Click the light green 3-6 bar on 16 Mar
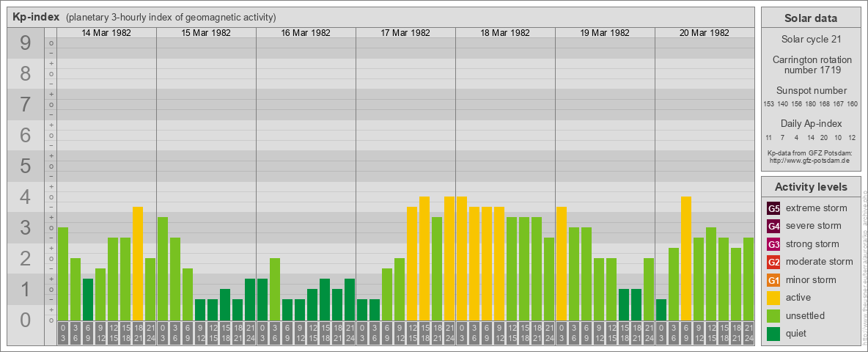The image size is (868, 352). (x=275, y=290)
